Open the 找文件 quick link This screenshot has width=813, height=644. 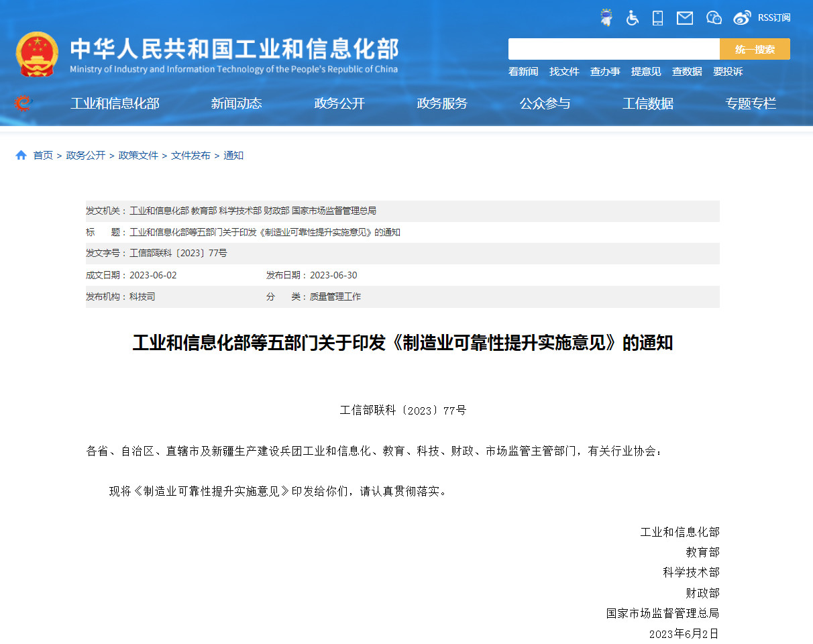pyautogui.click(x=564, y=72)
